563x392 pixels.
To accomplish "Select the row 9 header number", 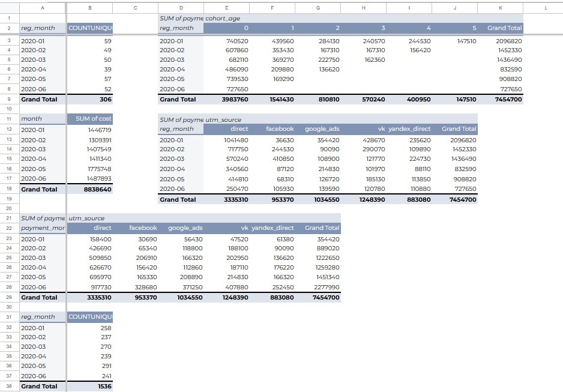I will pos(10,99).
